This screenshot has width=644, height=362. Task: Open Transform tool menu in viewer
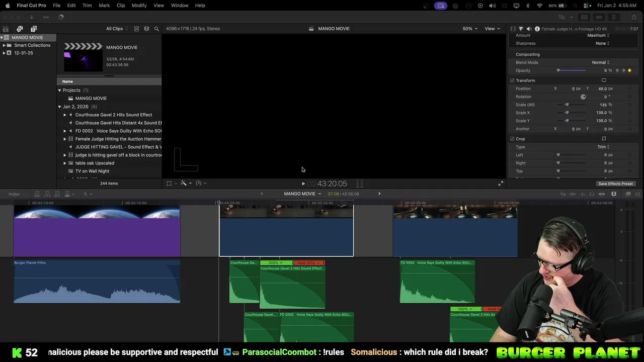171,184
